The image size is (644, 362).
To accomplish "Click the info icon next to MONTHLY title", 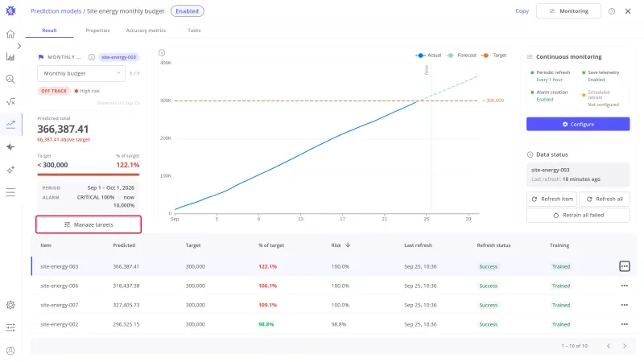I will point(92,57).
